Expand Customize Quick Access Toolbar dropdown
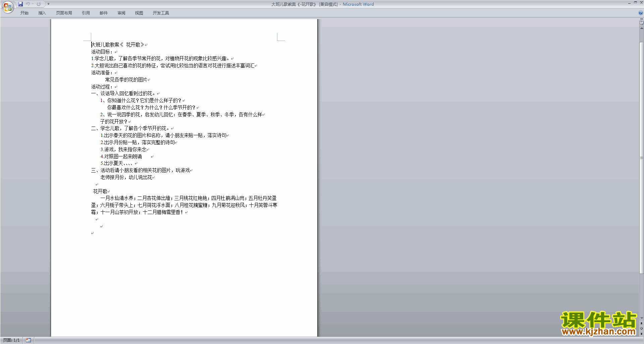Viewport: 644px width, 344px height. [x=49, y=4]
